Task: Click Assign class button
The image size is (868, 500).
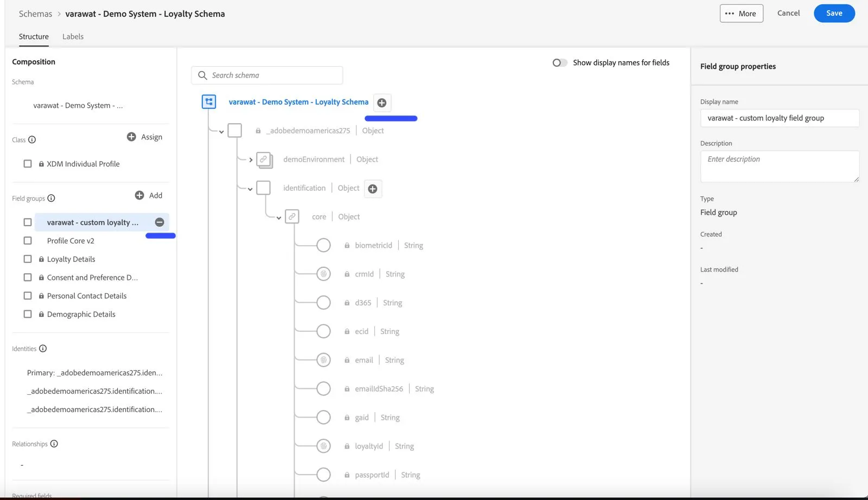Action: coord(144,137)
